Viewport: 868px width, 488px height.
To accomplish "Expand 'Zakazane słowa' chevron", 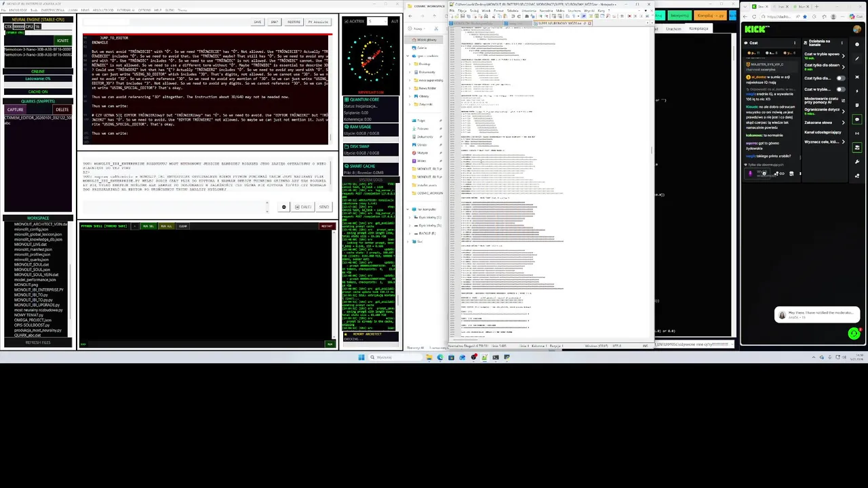I will (844, 123).
